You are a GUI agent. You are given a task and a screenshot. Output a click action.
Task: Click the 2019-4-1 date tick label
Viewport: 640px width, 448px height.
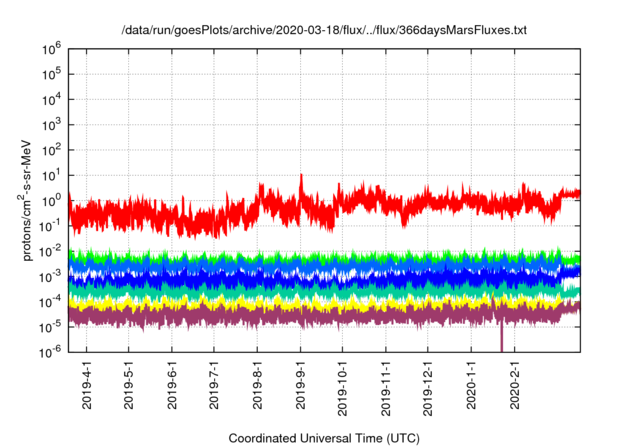[x=86, y=386]
